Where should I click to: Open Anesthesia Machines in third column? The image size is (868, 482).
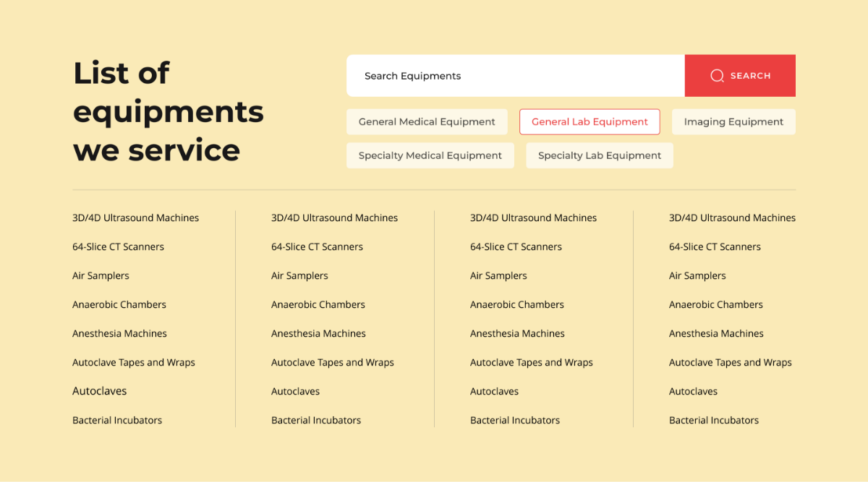point(517,334)
